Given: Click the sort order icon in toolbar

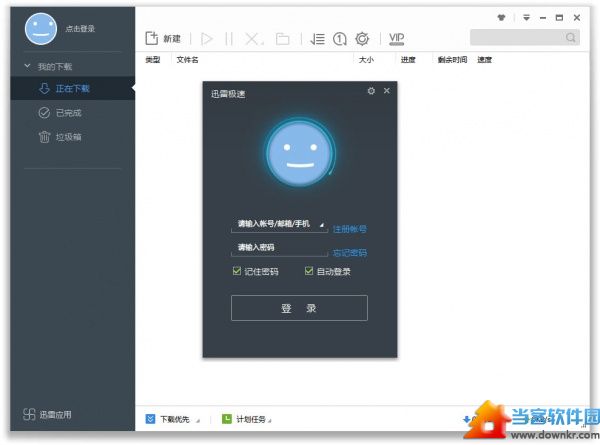Looking at the screenshot, I should (317, 39).
